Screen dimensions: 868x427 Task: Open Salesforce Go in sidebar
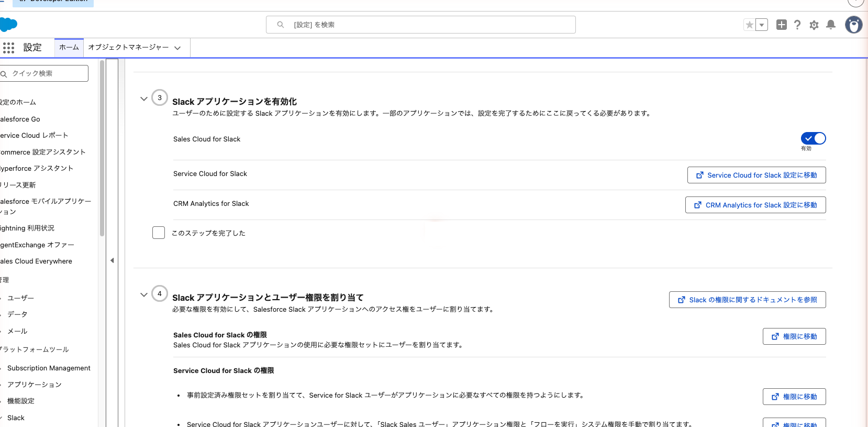[20, 119]
